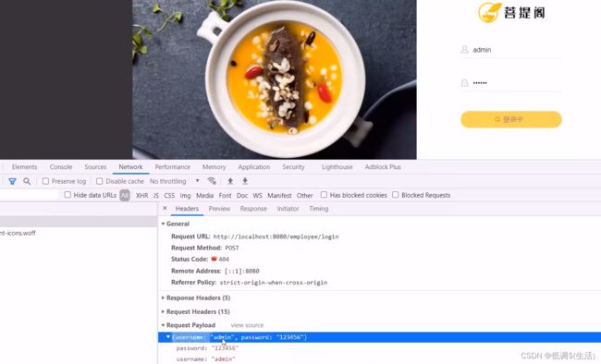Image resolution: width=601 pixels, height=364 pixels.
Task: Open the Initiator detail tab
Action: 288,209
